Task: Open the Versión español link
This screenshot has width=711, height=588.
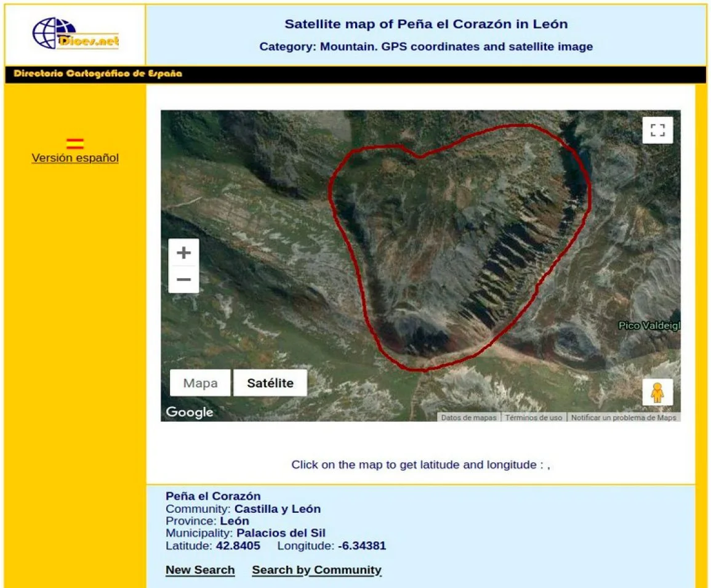Action: pos(75,158)
